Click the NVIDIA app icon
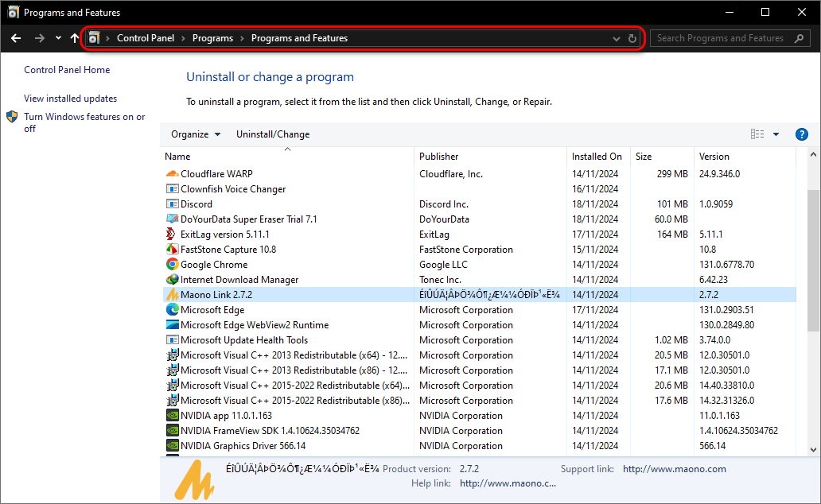The height and width of the screenshot is (504, 821). pyautogui.click(x=173, y=416)
